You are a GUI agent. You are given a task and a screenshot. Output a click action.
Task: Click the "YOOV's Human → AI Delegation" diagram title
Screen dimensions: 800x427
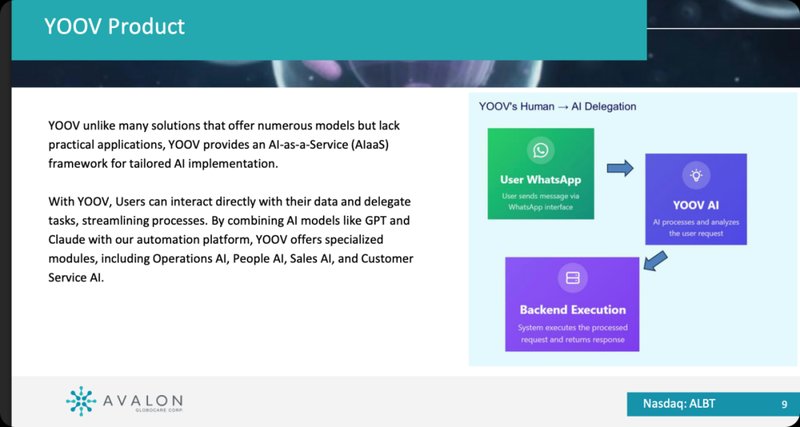click(x=558, y=106)
